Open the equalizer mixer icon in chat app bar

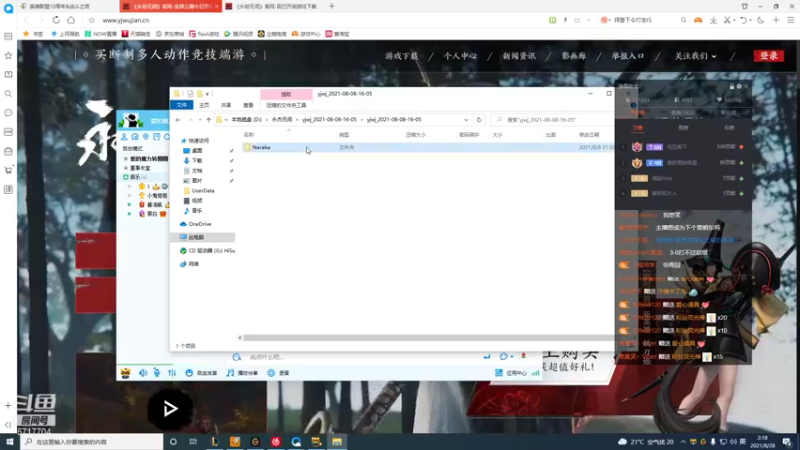click(172, 373)
